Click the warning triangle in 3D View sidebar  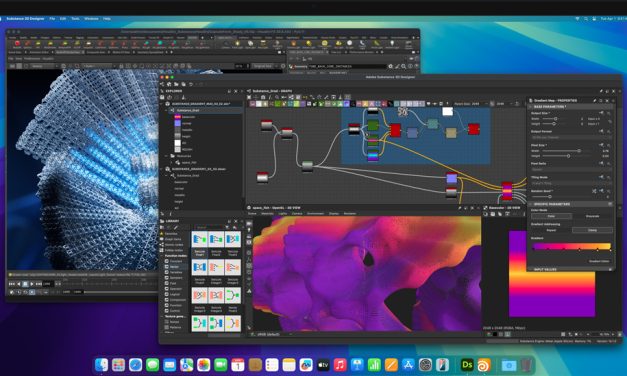point(249,291)
